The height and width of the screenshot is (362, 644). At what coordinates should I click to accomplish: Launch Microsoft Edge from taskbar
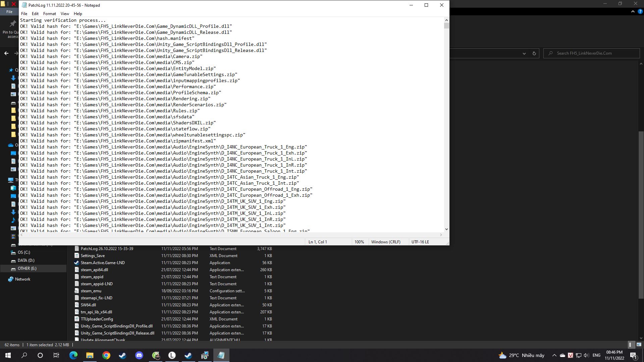pos(73,355)
